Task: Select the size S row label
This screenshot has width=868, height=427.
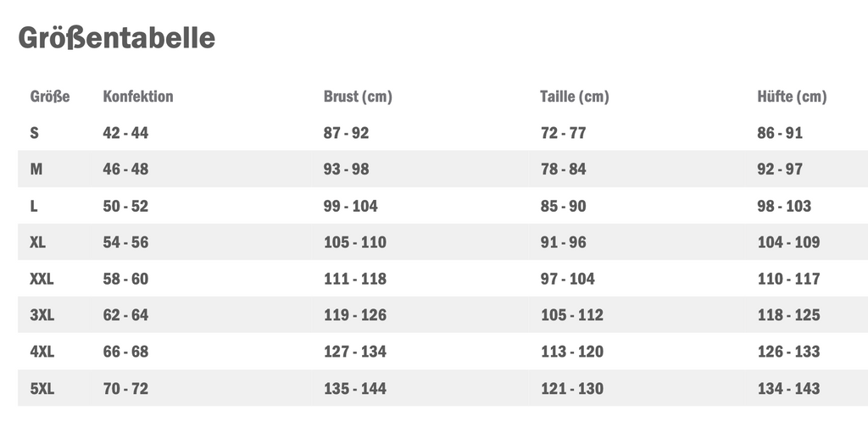Action: tap(34, 133)
